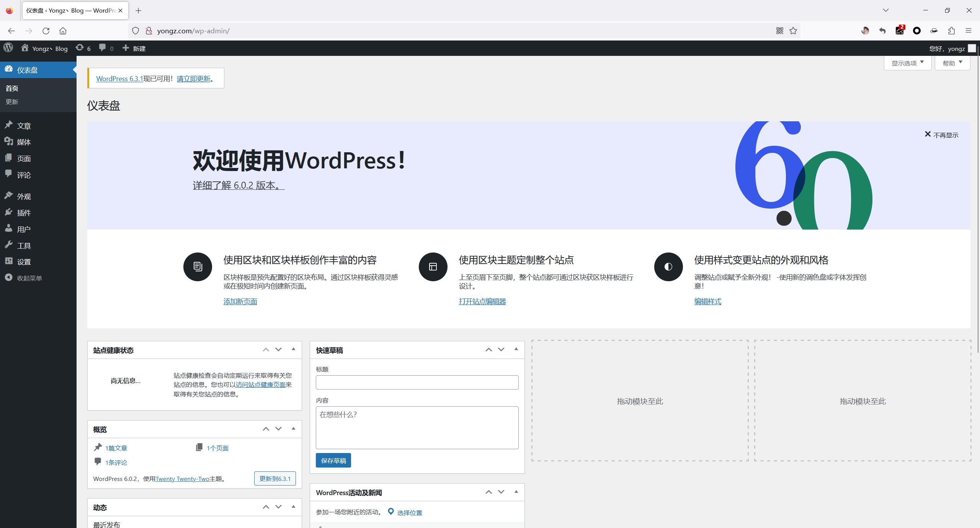Click the plus icon for 新建

[x=126, y=48]
